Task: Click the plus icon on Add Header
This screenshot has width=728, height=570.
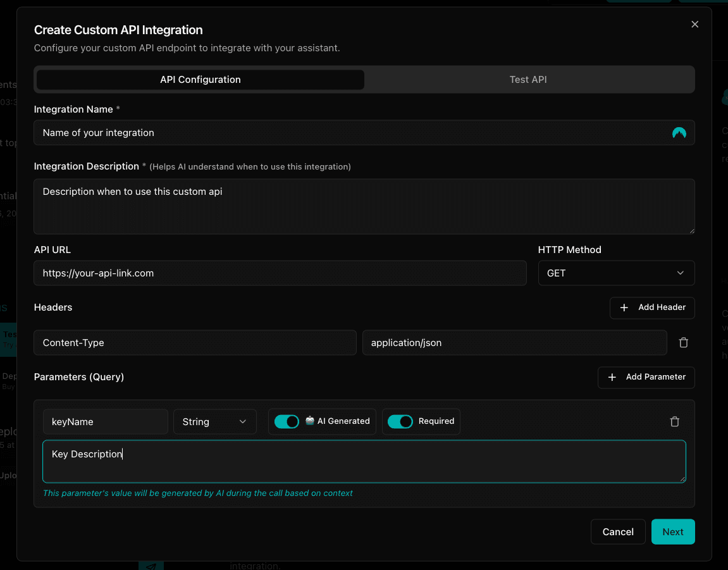Action: point(624,308)
